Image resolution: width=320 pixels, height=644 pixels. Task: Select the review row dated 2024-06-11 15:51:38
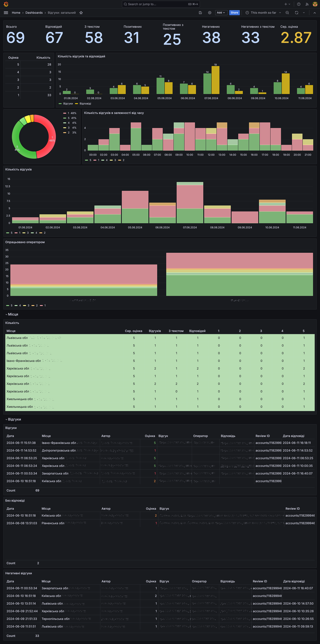click(160, 443)
